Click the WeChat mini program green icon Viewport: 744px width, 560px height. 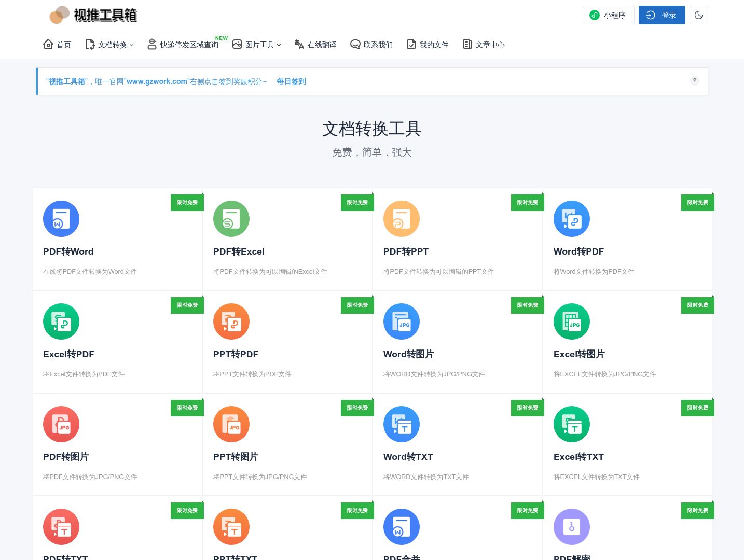click(595, 15)
